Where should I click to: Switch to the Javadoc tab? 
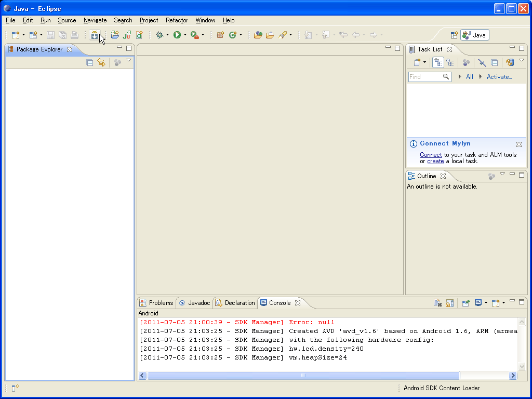point(195,303)
